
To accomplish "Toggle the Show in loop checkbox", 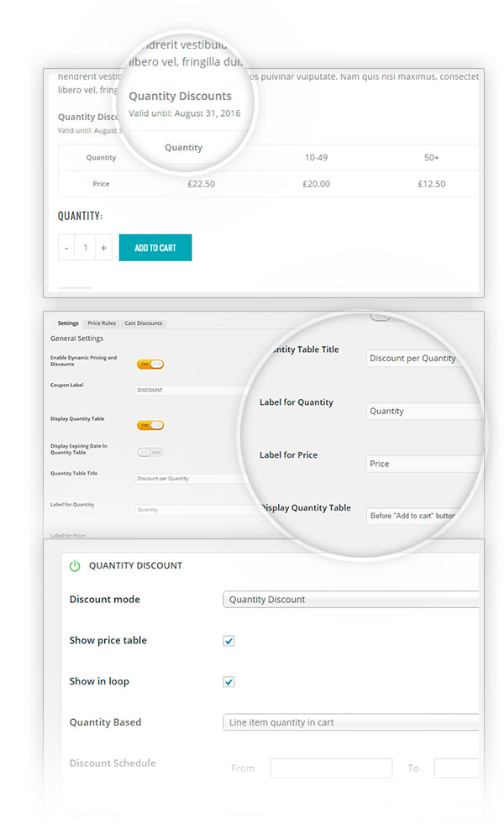I will pos(228,681).
